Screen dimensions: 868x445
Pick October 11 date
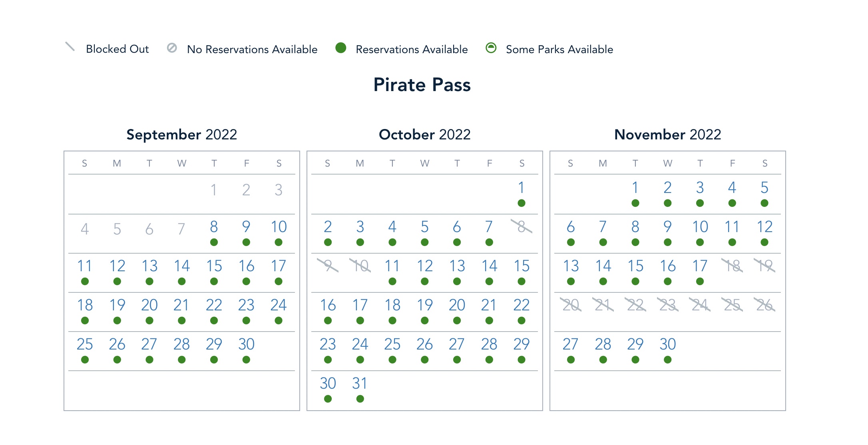(x=392, y=266)
